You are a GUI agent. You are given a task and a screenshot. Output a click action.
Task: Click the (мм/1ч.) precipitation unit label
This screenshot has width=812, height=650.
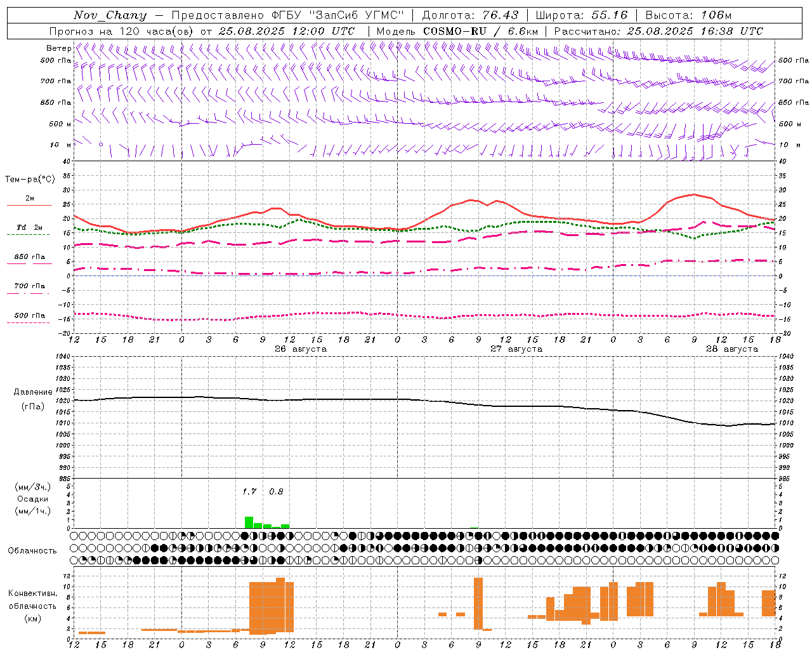coord(32,511)
